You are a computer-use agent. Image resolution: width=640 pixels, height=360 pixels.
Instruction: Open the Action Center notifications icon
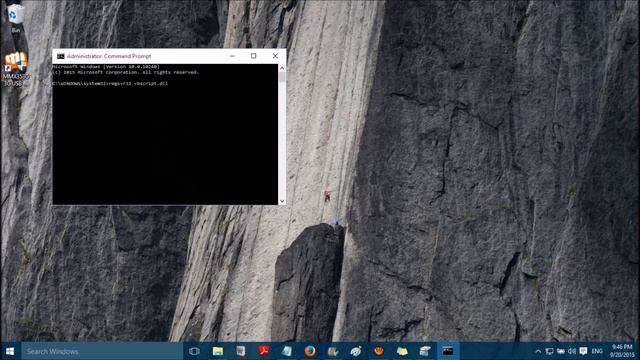583,351
